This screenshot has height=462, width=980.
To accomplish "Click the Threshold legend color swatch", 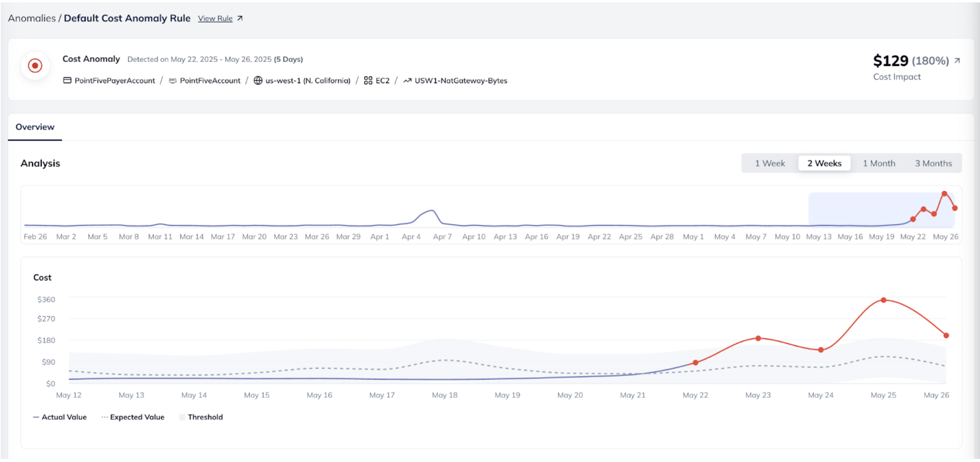I will click(x=182, y=417).
